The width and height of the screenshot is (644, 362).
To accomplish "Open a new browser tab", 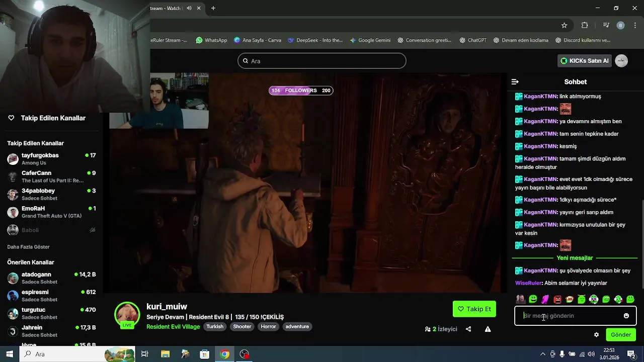I will (213, 8).
